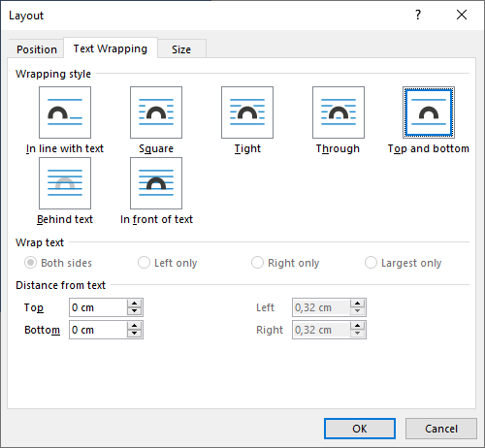Select the Both sides radio button

click(58, 263)
